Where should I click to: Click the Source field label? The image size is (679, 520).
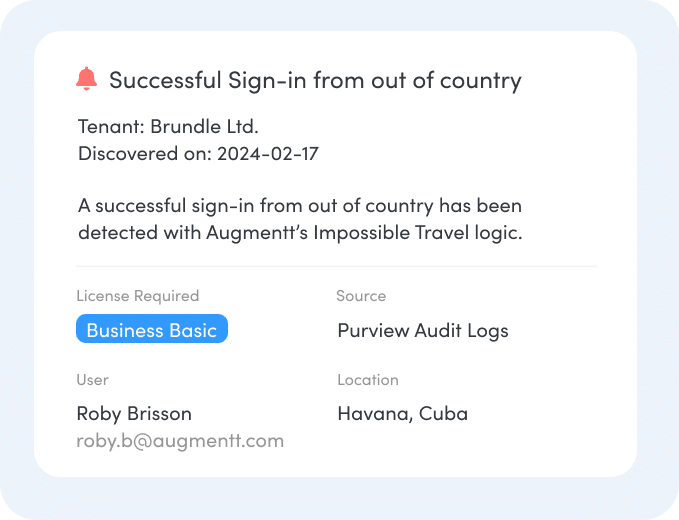click(x=361, y=296)
